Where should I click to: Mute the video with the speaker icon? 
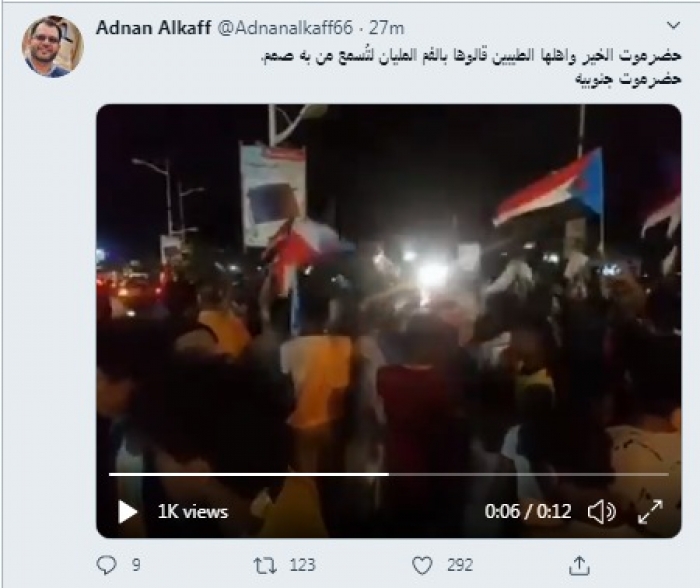[601, 512]
